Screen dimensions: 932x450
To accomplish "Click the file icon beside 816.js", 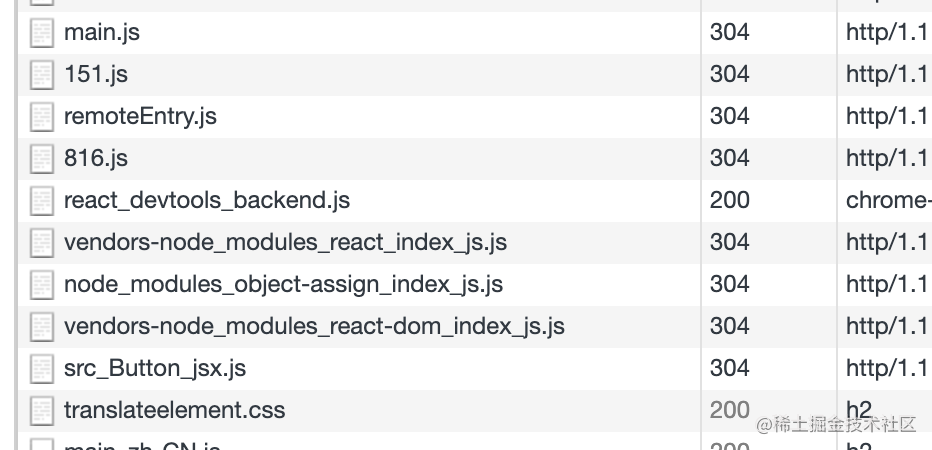I will coord(42,159).
